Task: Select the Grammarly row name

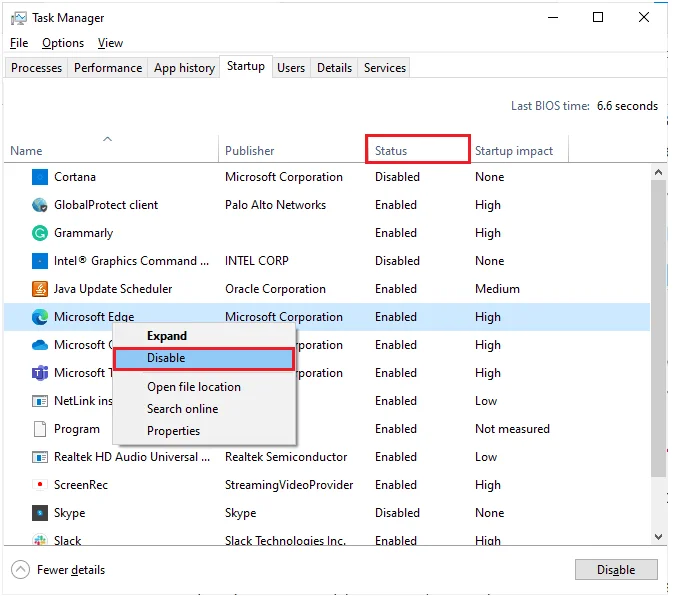Action: tap(83, 233)
